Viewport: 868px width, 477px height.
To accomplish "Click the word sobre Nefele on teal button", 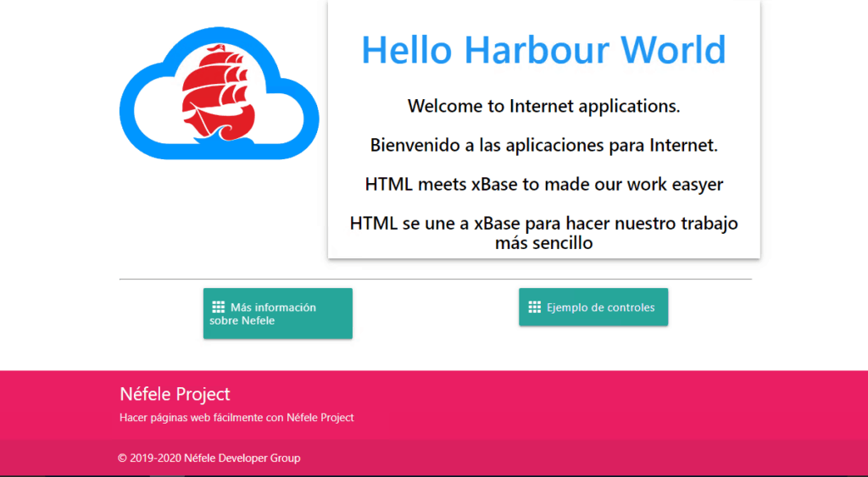I will pyautogui.click(x=242, y=321).
